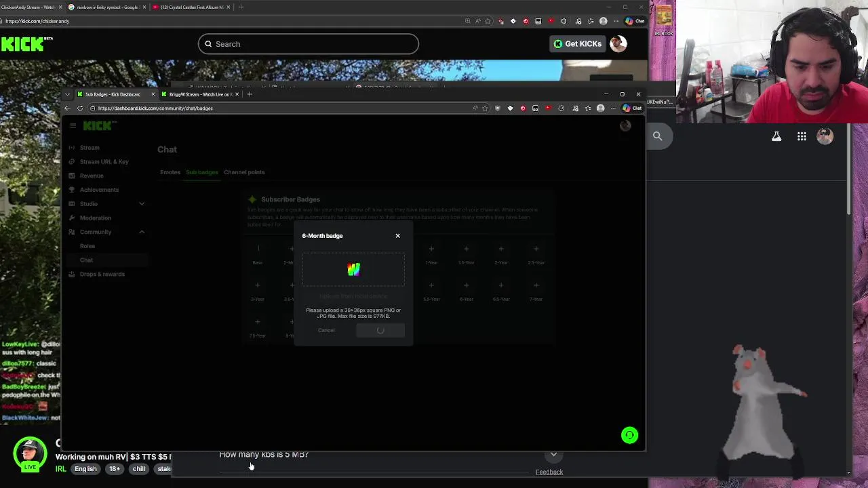The width and height of the screenshot is (868, 488).
Task: Switch to the ChickenAndy Stream tab
Action: pyautogui.click(x=31, y=7)
